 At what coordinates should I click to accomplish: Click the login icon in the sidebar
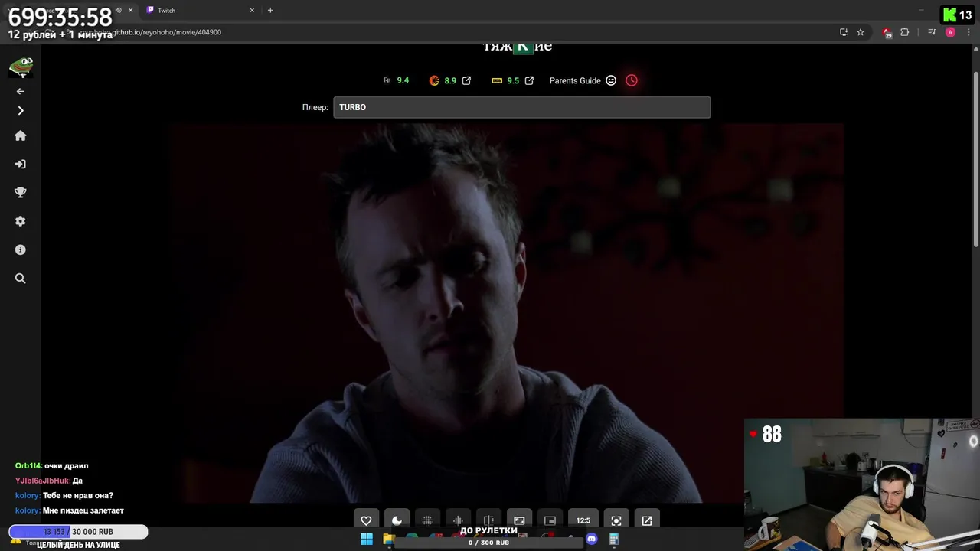pyautogui.click(x=21, y=164)
